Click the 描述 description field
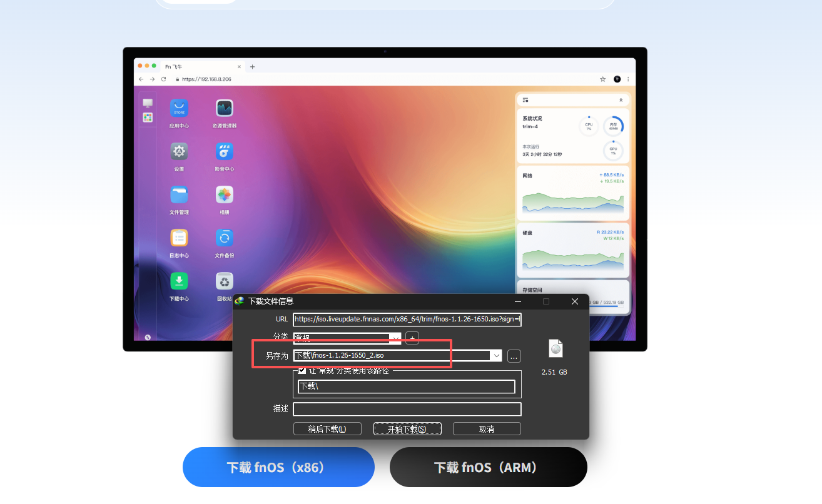 [407, 409]
